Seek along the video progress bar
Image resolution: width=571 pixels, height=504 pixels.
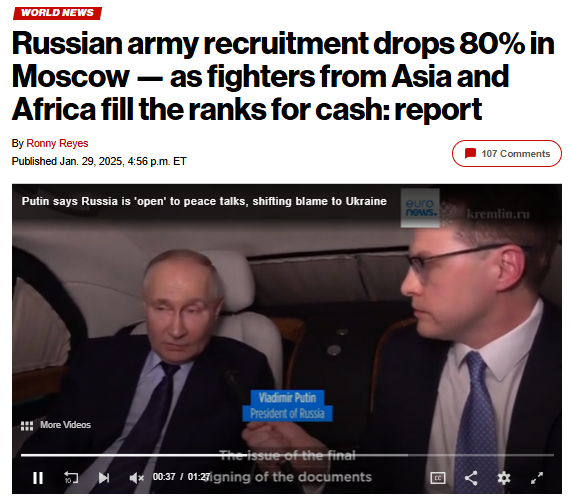click(287, 455)
